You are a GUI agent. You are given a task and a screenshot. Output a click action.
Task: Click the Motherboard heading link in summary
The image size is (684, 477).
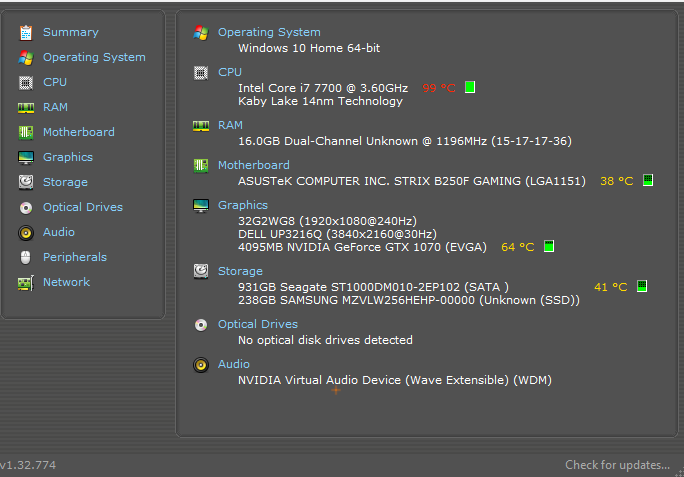click(x=254, y=165)
